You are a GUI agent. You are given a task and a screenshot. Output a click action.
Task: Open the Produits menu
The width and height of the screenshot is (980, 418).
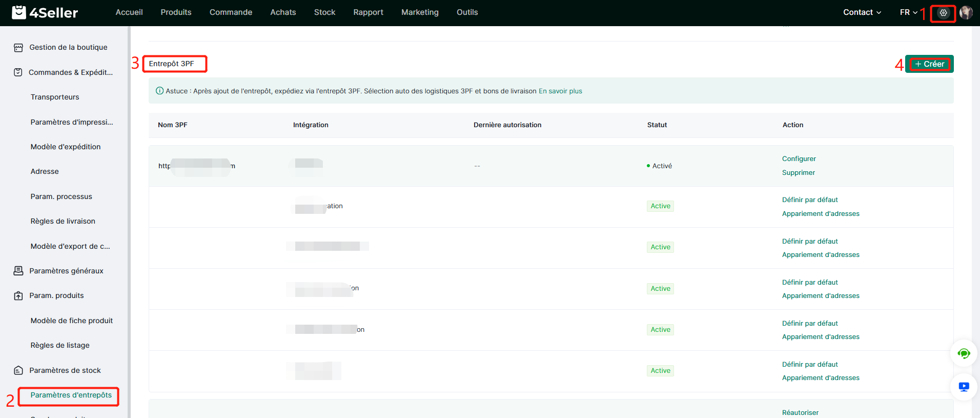click(176, 12)
